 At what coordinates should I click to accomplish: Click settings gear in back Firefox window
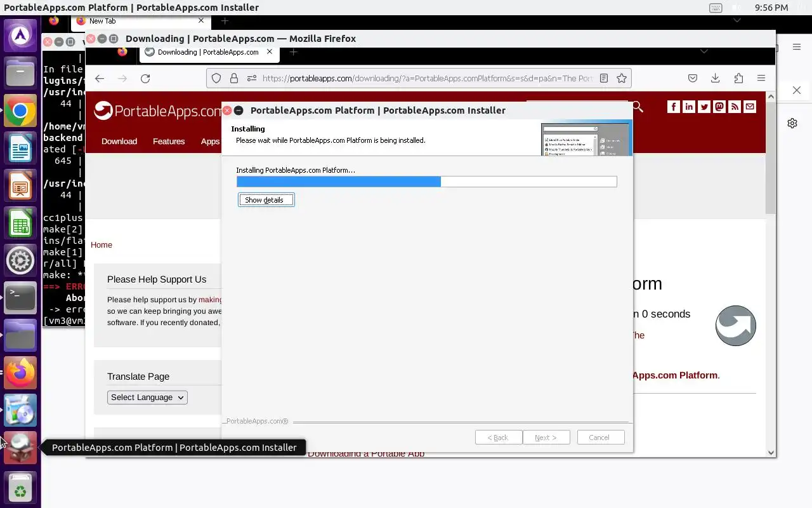[792, 123]
